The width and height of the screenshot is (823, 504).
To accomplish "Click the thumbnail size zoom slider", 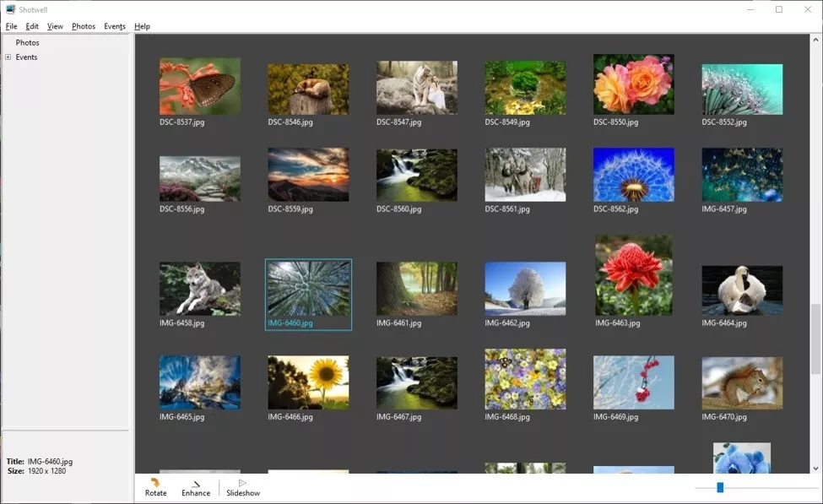I will pyautogui.click(x=720, y=487).
